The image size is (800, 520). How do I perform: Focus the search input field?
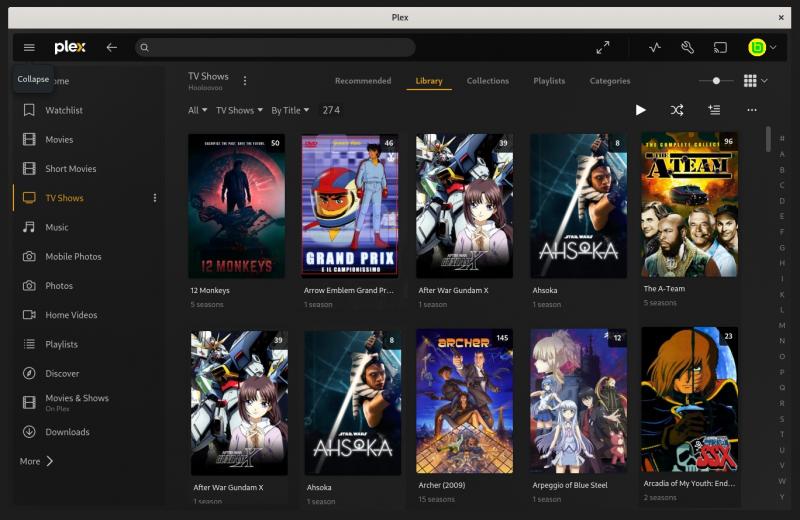275,47
